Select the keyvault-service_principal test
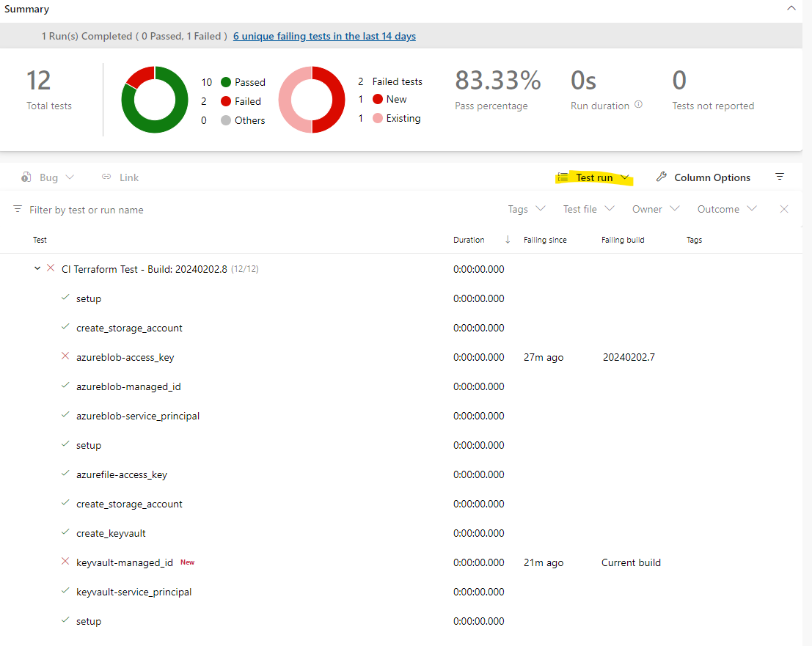Viewport: 812px width, 646px height. 133,592
